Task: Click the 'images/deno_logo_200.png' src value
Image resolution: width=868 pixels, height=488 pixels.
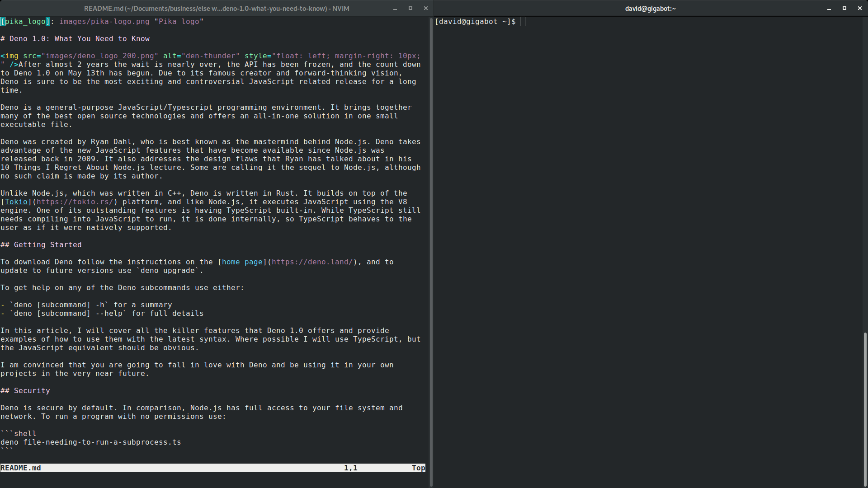Action: point(100,56)
